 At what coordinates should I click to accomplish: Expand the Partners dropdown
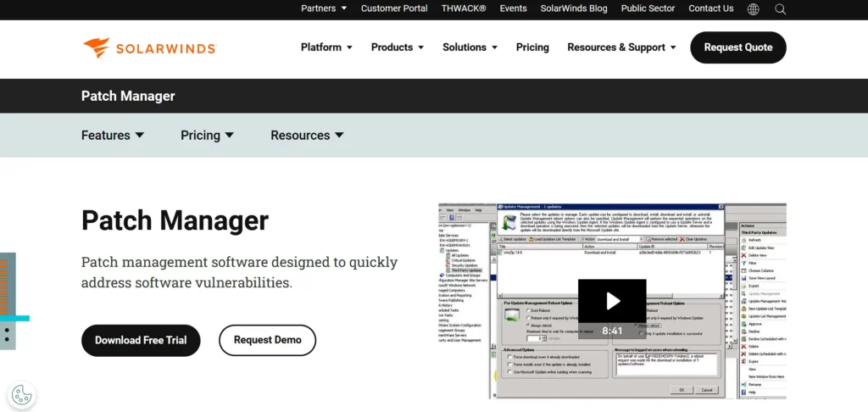[x=324, y=8]
